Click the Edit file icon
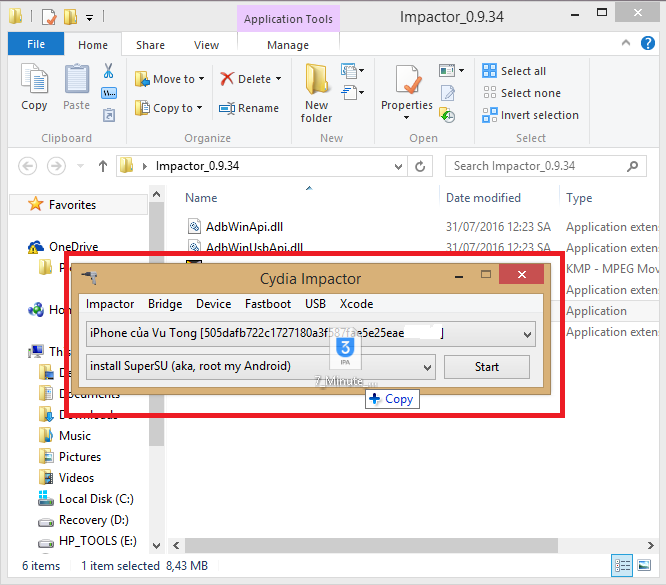666x585 pixels. (x=448, y=93)
